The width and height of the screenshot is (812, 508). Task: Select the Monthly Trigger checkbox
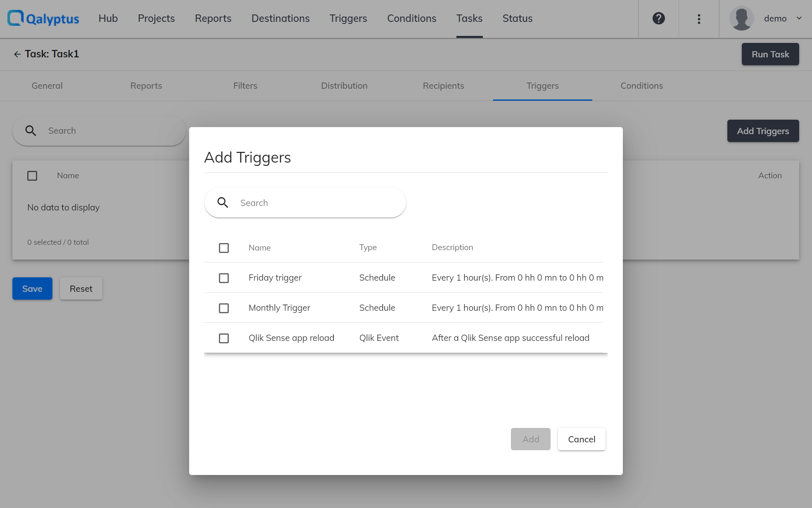(x=224, y=308)
